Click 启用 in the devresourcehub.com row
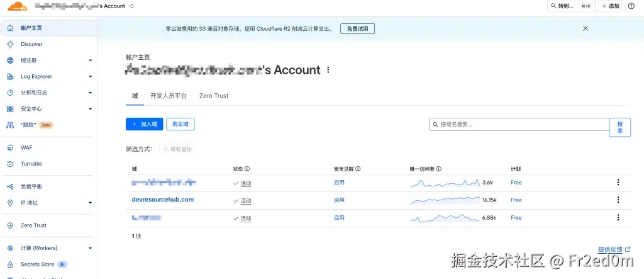 [339, 200]
